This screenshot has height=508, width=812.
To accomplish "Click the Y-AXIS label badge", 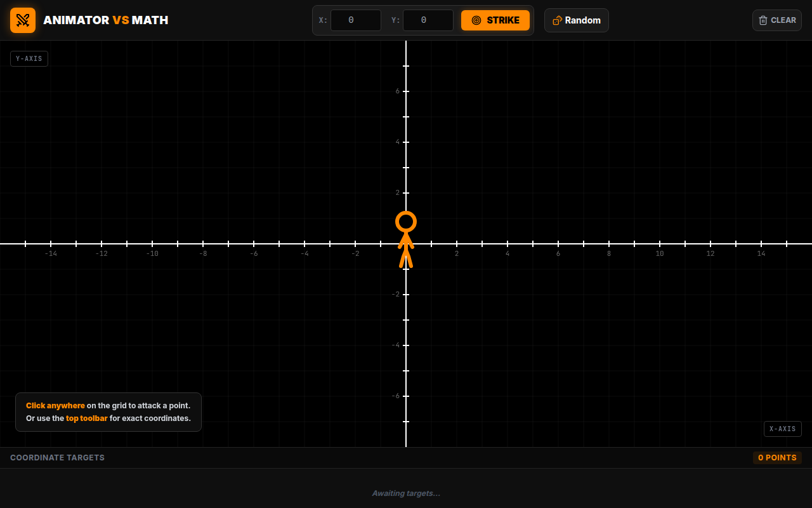I will (x=29, y=58).
